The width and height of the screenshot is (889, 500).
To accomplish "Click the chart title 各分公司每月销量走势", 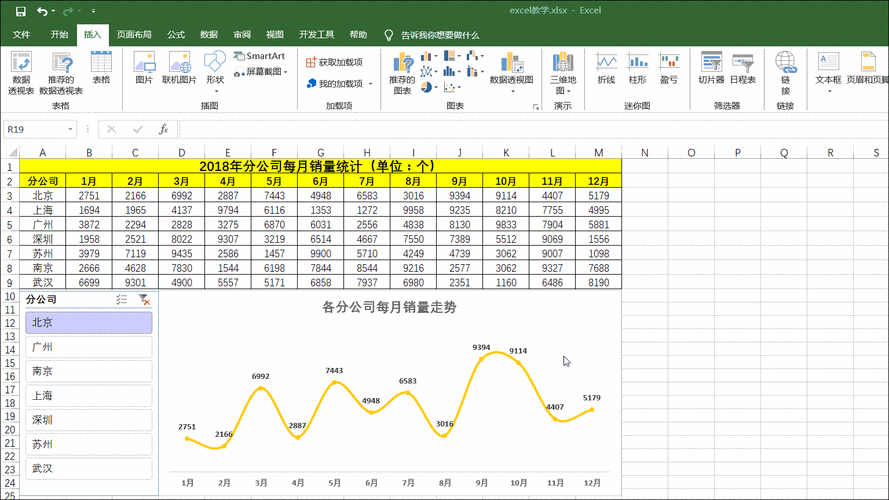I will click(x=389, y=307).
